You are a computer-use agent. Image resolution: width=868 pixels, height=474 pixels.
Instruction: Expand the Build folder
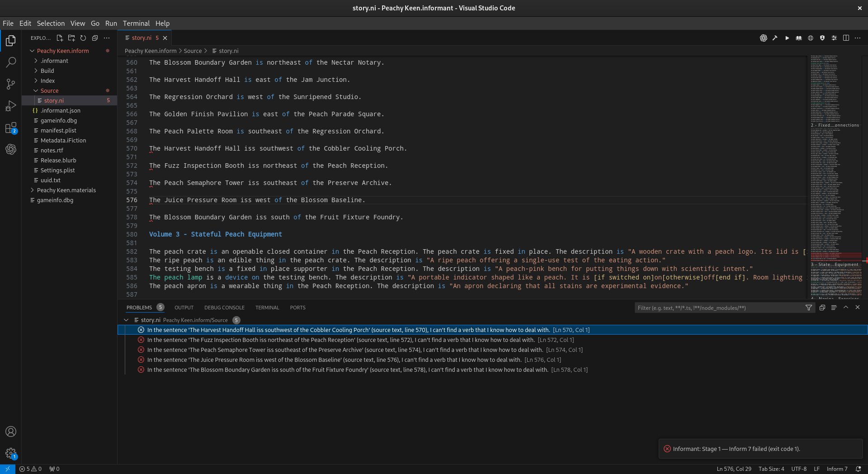pyautogui.click(x=47, y=71)
